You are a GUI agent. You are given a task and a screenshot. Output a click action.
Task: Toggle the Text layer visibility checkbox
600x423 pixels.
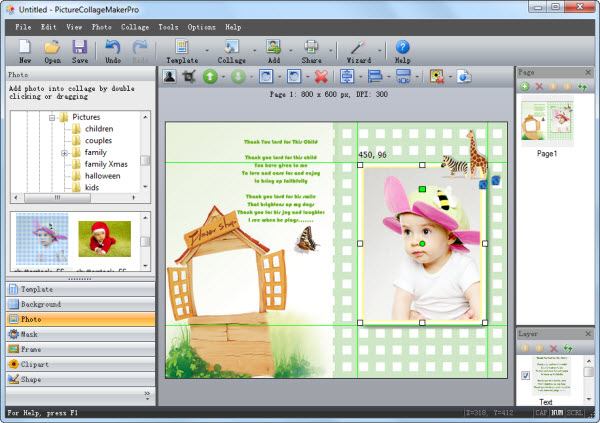(525, 375)
